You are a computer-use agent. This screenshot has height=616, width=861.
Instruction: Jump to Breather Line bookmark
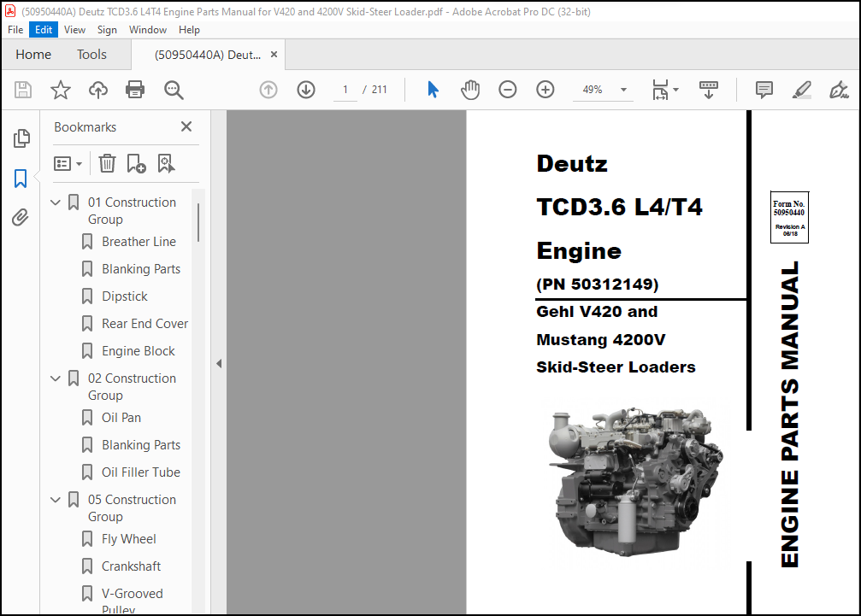point(139,241)
